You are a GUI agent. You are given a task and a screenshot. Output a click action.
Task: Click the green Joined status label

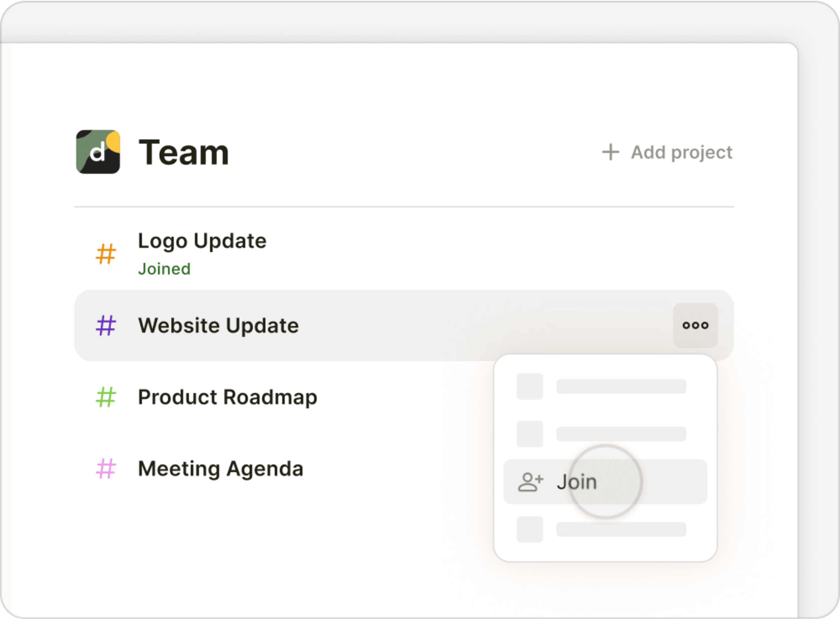coord(164,269)
